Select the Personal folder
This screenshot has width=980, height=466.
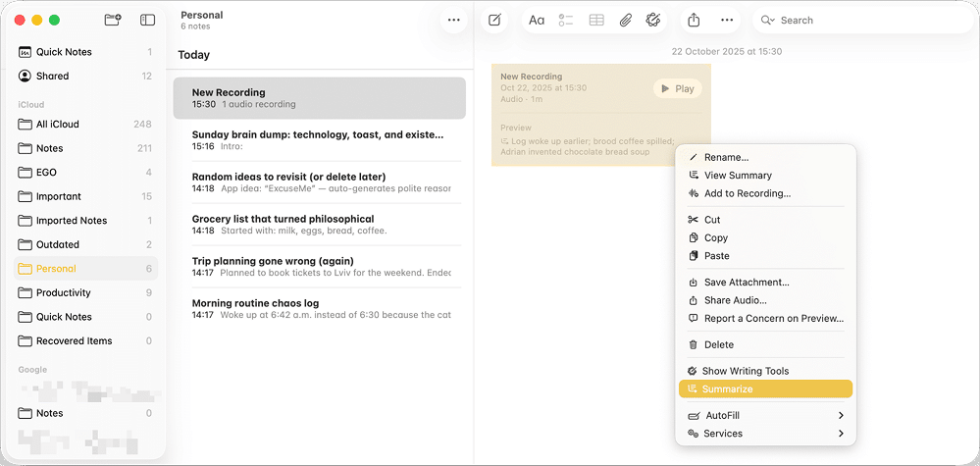85,269
